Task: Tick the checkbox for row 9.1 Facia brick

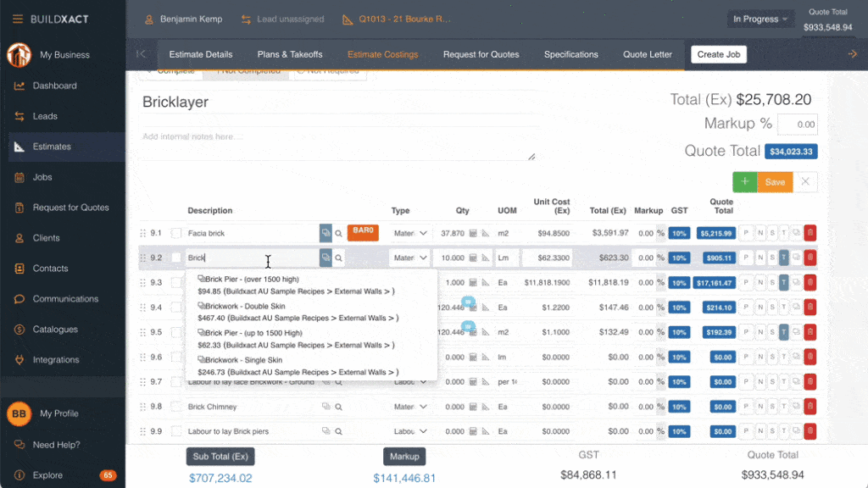Action: (176, 233)
